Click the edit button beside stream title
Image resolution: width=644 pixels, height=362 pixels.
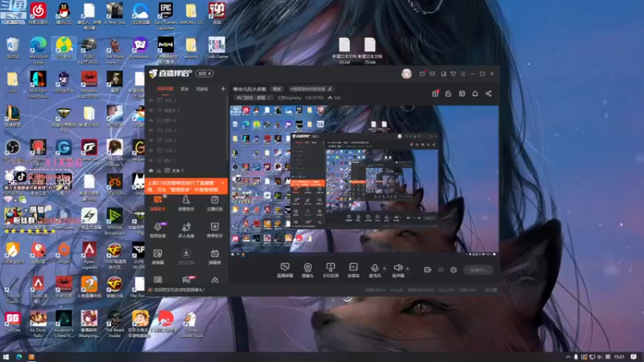pos(277,88)
